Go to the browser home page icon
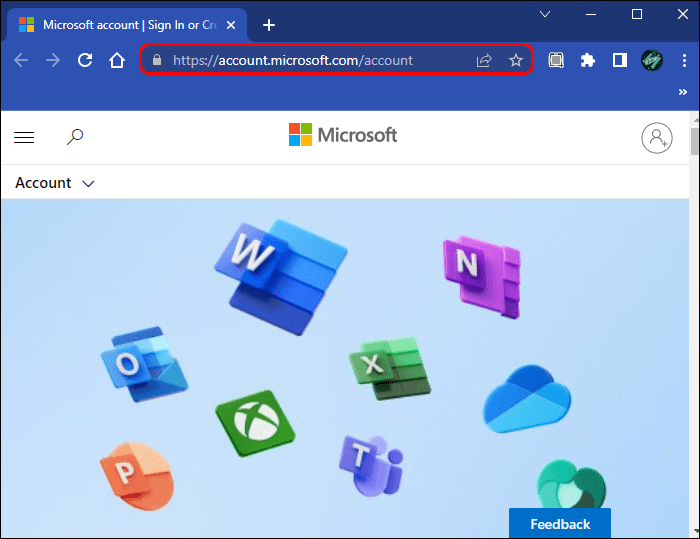Viewport: 700px width, 539px height. coord(117,60)
